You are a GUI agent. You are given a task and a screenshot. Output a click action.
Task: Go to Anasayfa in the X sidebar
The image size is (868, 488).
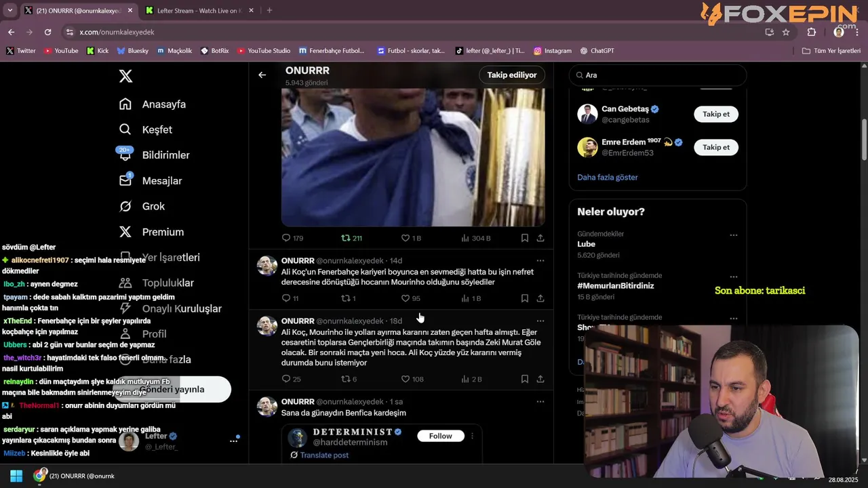click(x=153, y=104)
